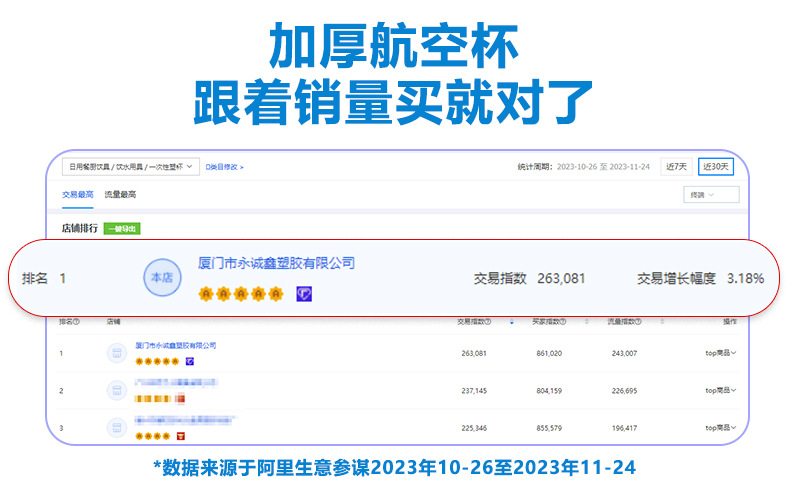Expand top商品 for the rank 3 row
The width and height of the screenshot is (790, 484).
tap(720, 428)
